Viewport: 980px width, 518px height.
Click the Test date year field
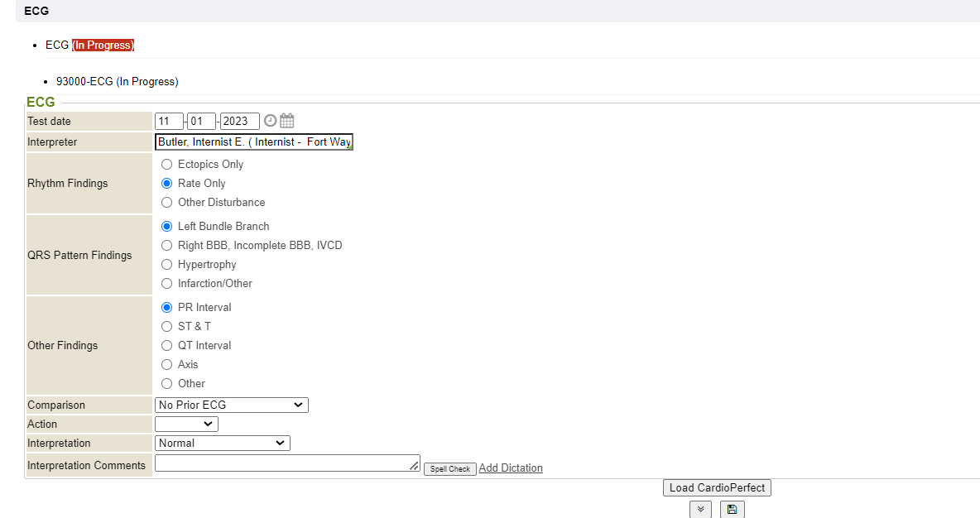click(x=240, y=121)
